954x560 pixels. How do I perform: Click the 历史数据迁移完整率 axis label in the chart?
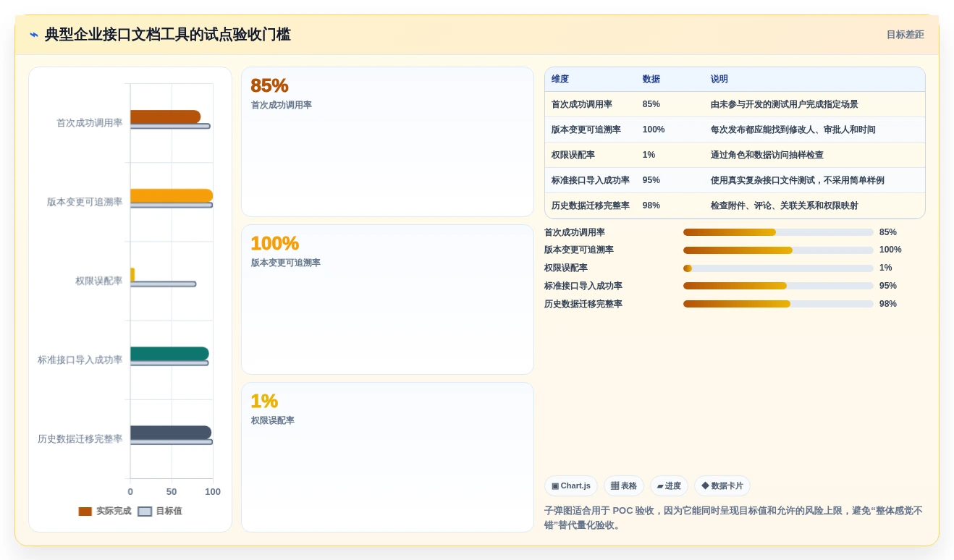tap(80, 438)
